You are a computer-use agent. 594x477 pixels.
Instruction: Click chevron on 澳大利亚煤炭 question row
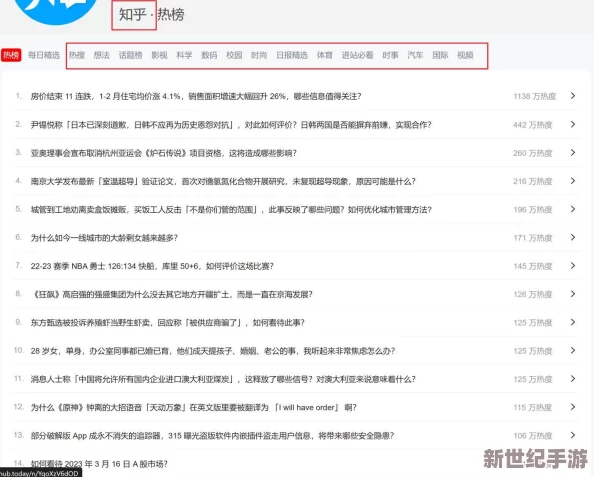(x=573, y=379)
